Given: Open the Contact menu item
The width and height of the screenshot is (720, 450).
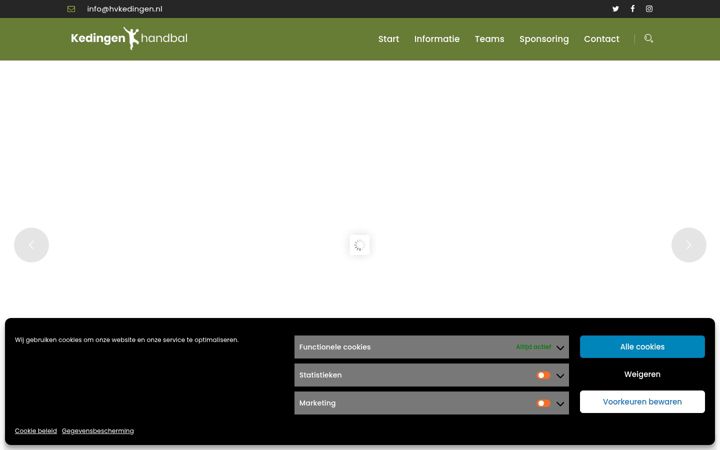Looking at the screenshot, I should pos(601,39).
